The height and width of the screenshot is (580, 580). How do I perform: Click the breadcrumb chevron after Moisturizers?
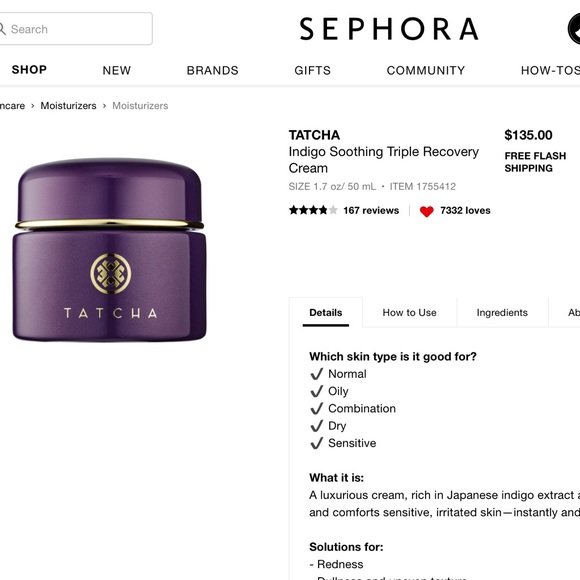[104, 106]
